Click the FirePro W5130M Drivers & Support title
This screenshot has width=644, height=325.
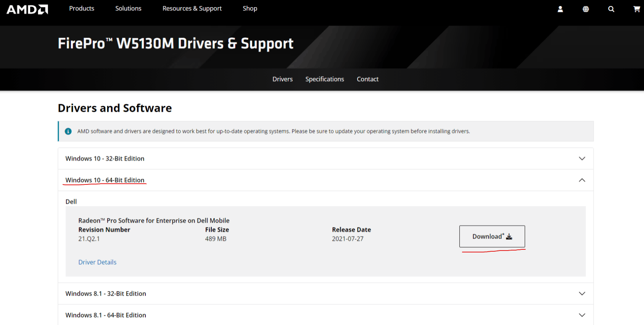[x=175, y=44]
